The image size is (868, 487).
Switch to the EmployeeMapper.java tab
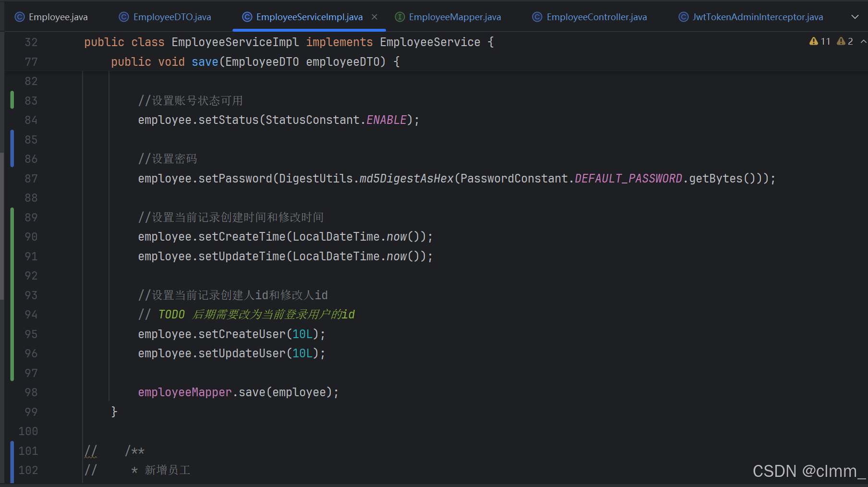click(454, 16)
